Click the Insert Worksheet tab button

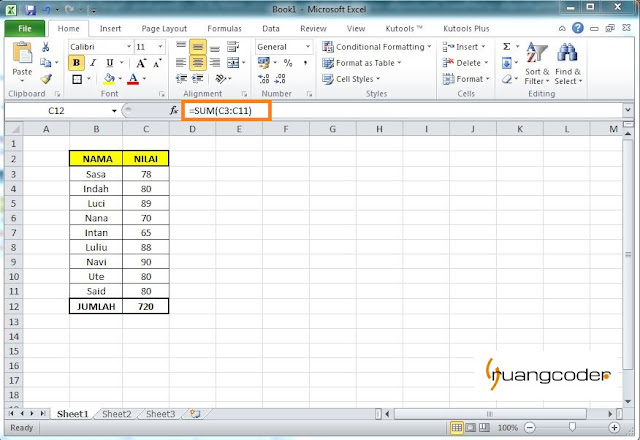tap(196, 414)
